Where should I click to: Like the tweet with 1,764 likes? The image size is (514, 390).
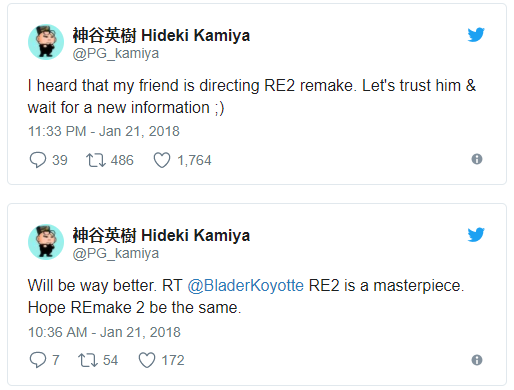point(162,160)
